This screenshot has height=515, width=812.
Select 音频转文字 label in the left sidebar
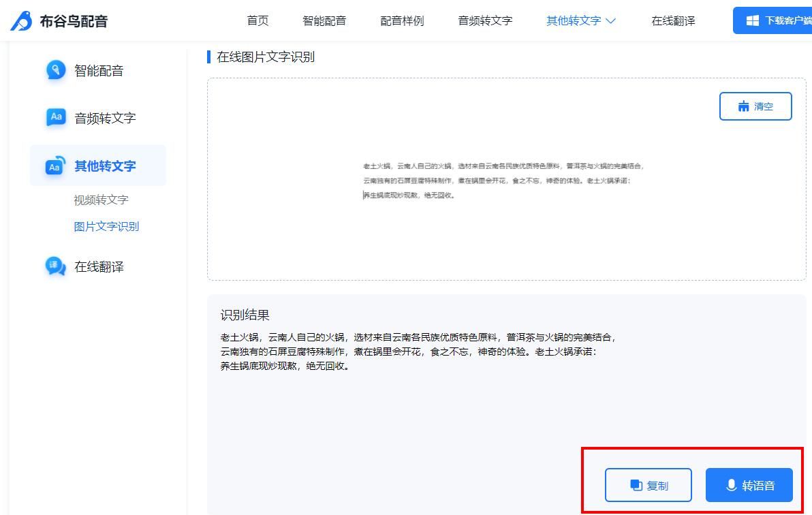click(105, 118)
